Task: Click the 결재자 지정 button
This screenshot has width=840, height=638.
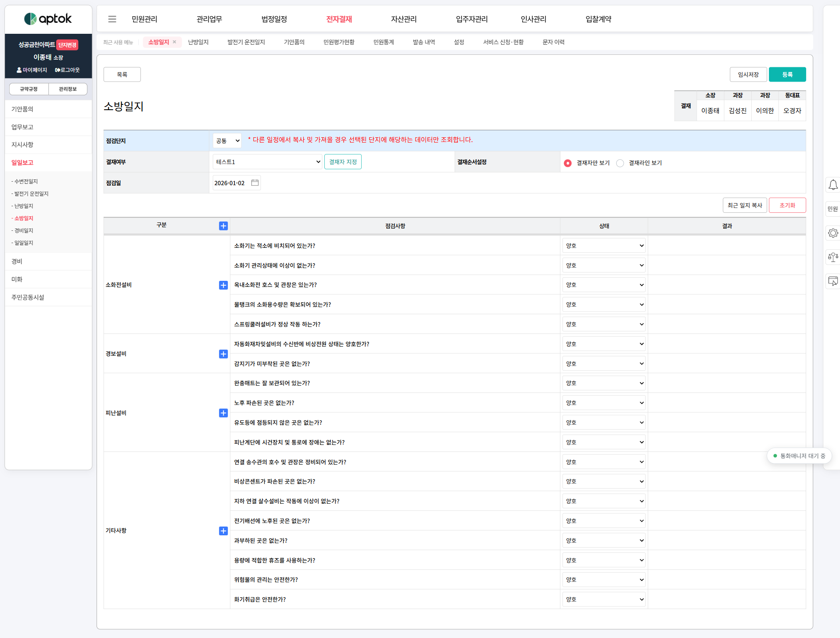Action: (x=343, y=162)
